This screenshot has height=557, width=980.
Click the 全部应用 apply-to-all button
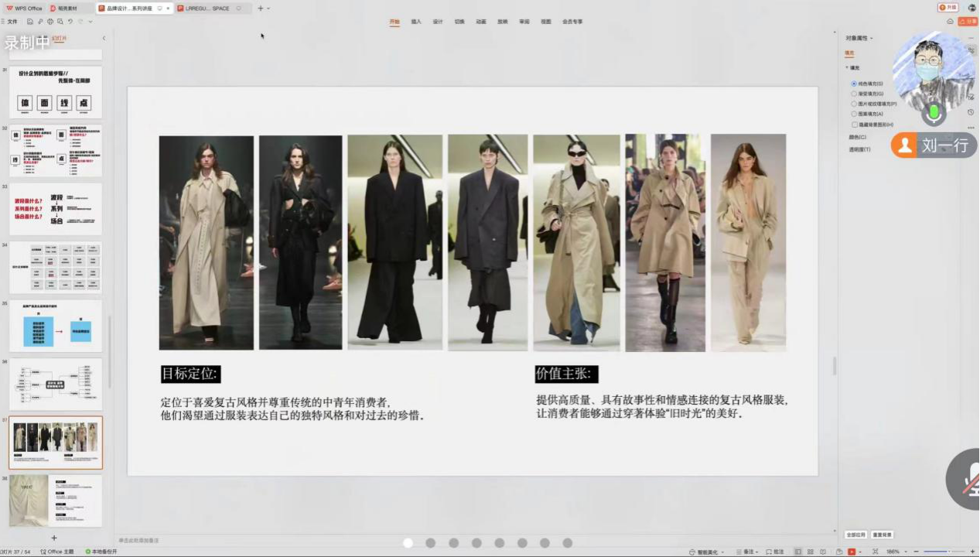(855, 535)
